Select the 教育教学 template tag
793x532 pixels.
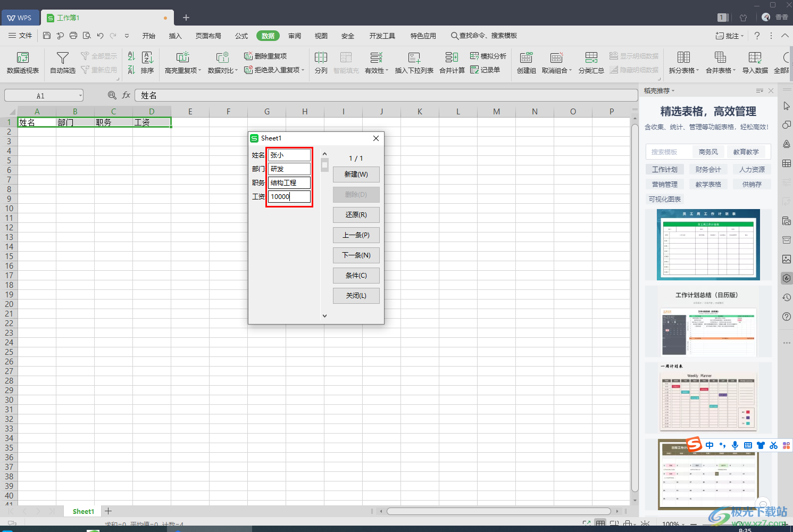click(x=746, y=152)
